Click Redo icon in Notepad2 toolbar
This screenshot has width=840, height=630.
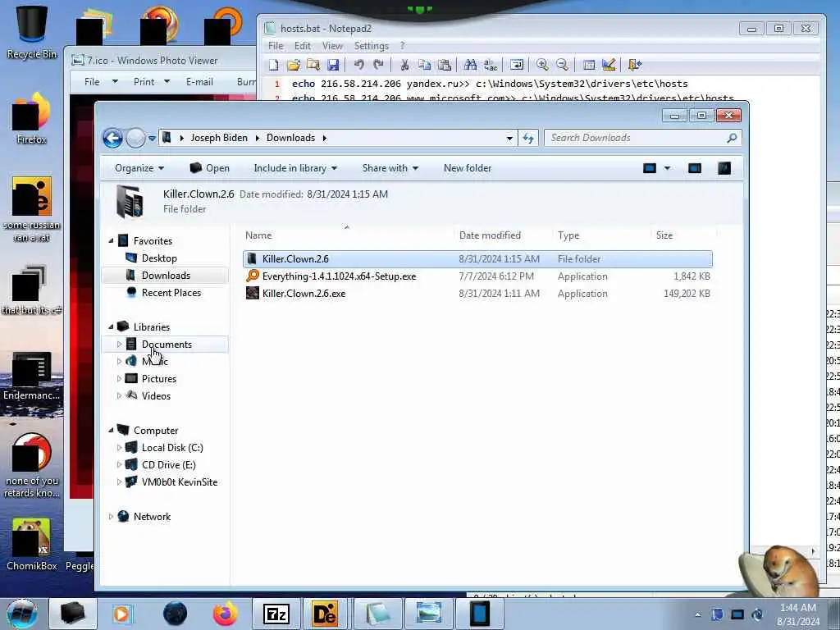pyautogui.click(x=379, y=65)
